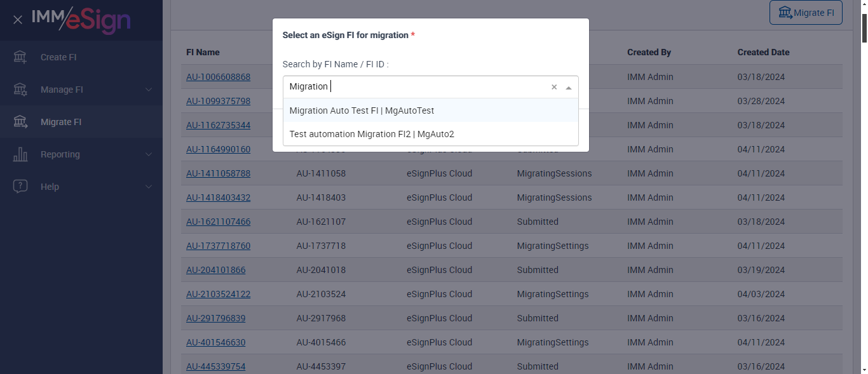
Task: Open the AU-1411058788 FI link
Action: pos(218,173)
